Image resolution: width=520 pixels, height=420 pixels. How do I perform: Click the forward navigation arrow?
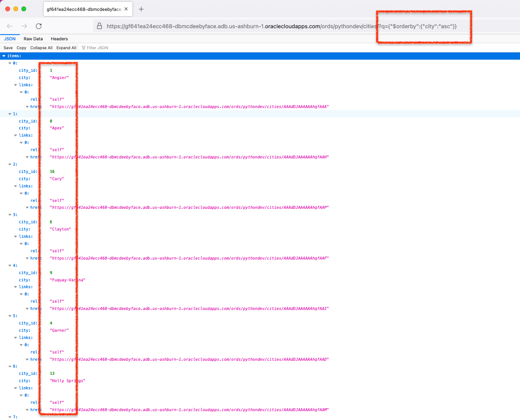24,26
